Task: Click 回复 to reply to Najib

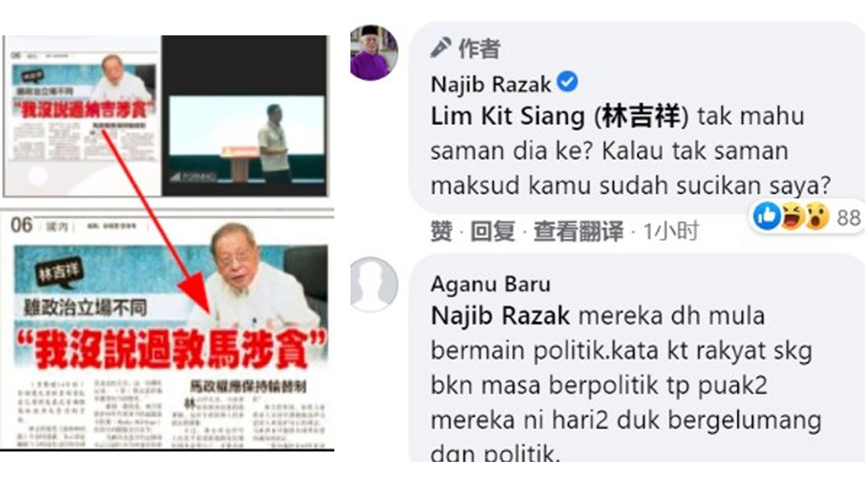Action: (x=493, y=231)
